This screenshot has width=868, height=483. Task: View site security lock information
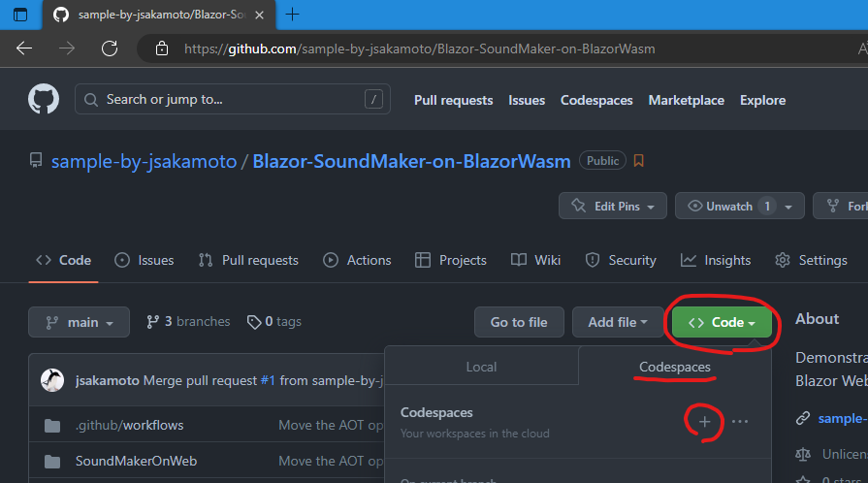click(x=162, y=48)
